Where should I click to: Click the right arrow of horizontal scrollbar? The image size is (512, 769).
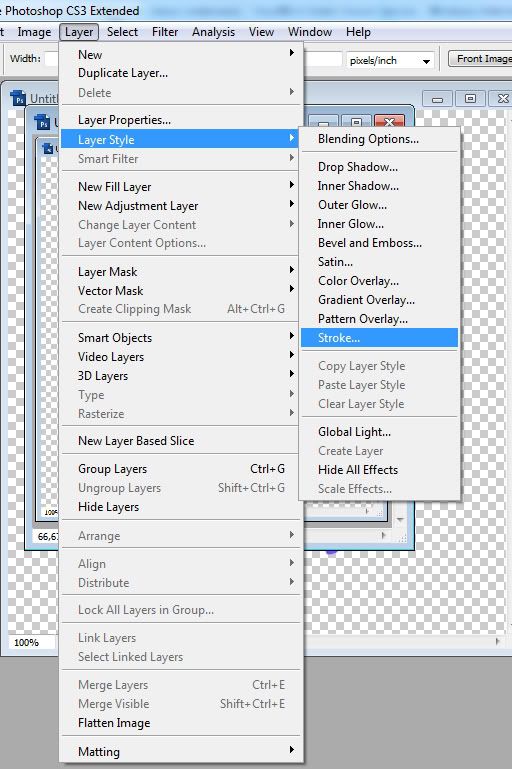(498, 641)
